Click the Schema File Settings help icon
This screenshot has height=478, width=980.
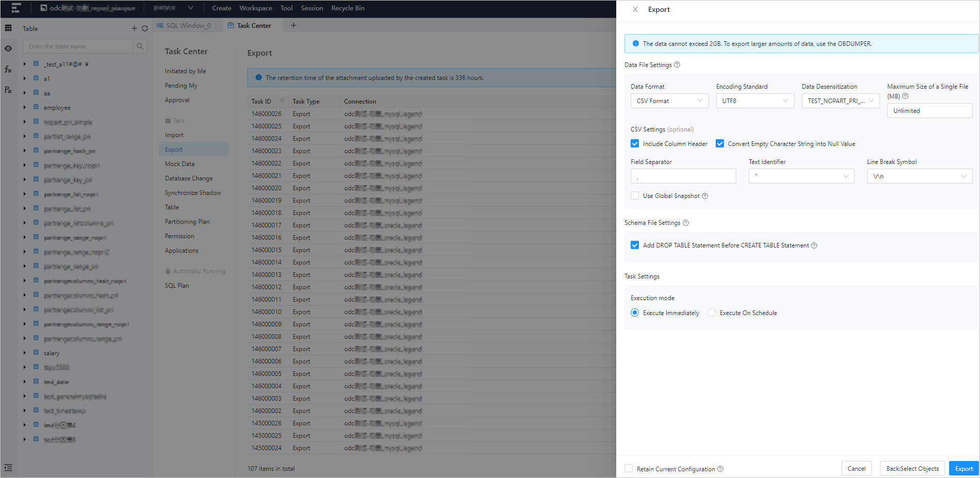point(686,223)
